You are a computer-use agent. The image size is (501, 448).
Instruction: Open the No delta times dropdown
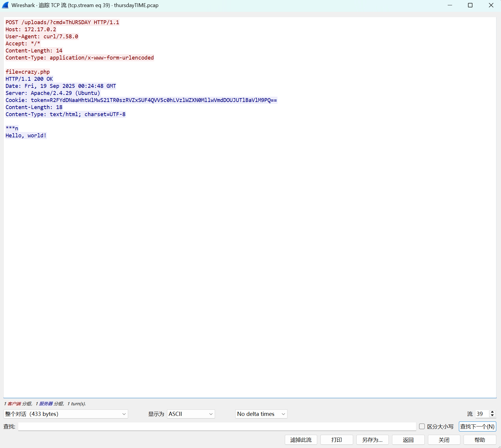click(x=261, y=414)
